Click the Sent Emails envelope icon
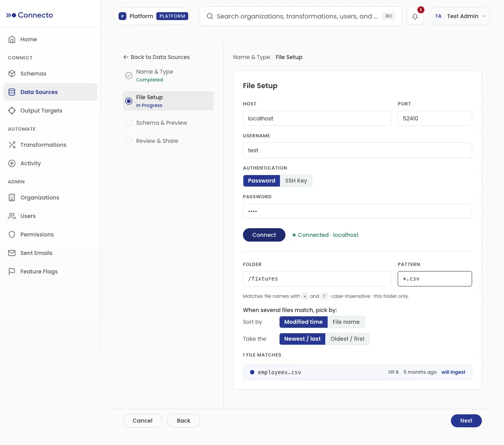Image resolution: width=504 pixels, height=445 pixels. (x=12, y=253)
